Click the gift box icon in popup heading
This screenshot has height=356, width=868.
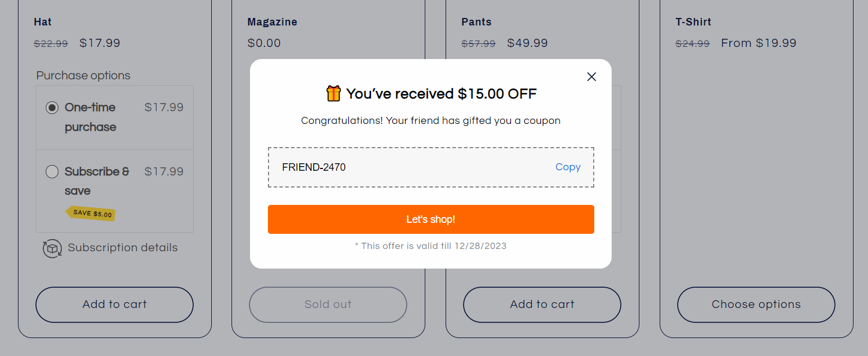coord(333,94)
